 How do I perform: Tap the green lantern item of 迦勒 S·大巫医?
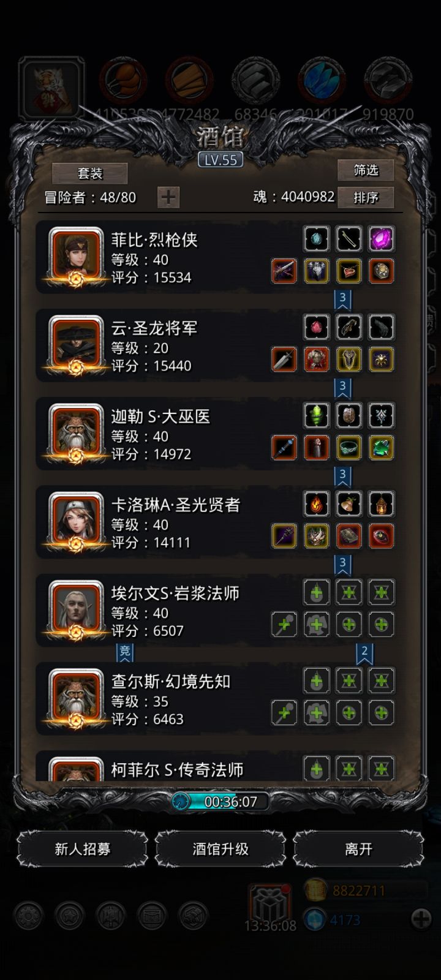(317, 415)
